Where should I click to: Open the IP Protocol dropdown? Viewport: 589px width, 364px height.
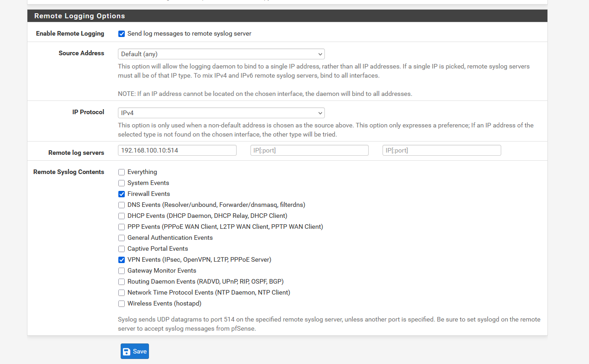221,113
